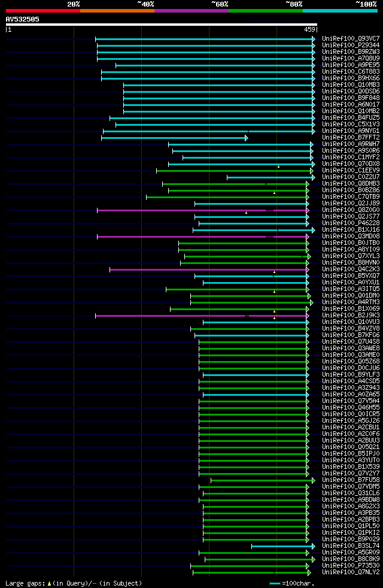Screen dimensions: 383x588
Task: Open the UniRef100_A8G2X3 hit label
Action: [351, 507]
